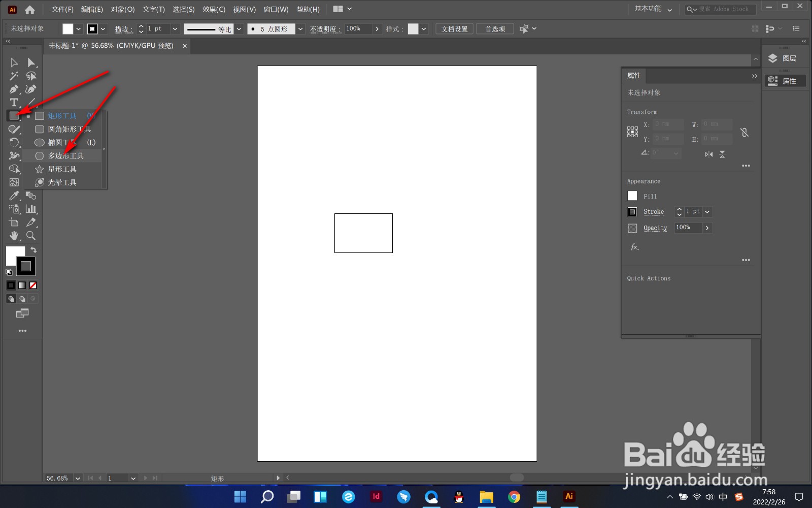The width and height of the screenshot is (812, 508).
Task: Click the reference point locator grid
Action: pyautogui.click(x=632, y=132)
